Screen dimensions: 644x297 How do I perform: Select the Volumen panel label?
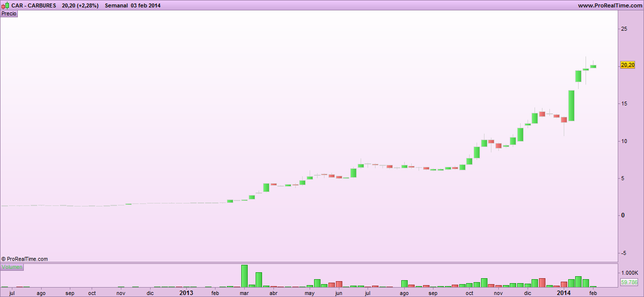point(12,267)
